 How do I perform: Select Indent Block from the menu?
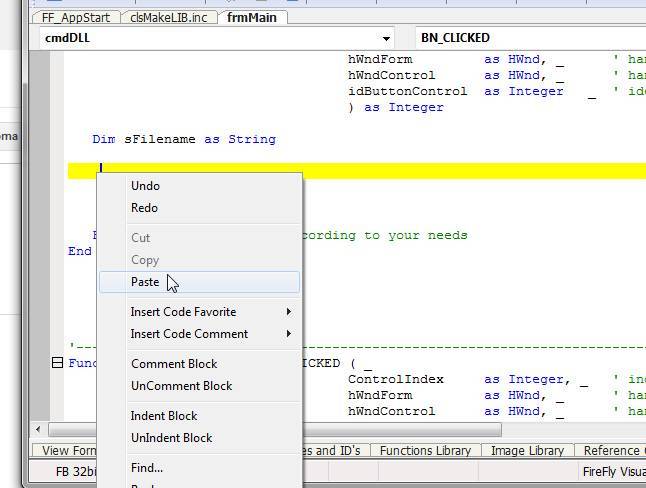coord(164,416)
